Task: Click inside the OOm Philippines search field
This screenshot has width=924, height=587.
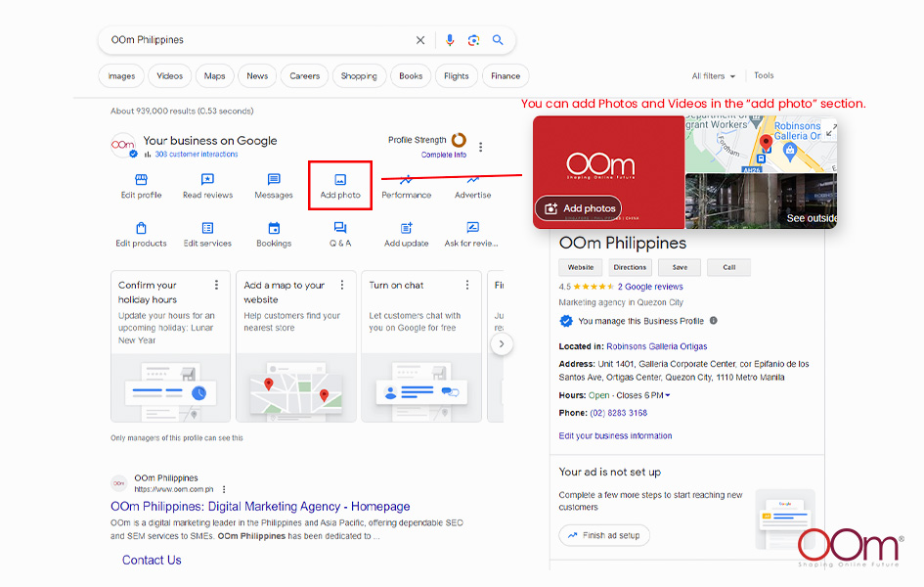Action: tap(254, 40)
